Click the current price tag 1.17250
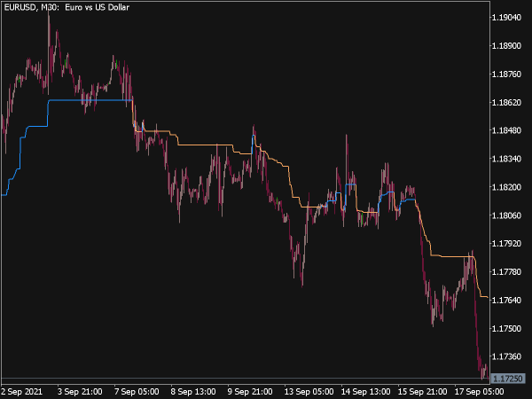 click(508, 379)
